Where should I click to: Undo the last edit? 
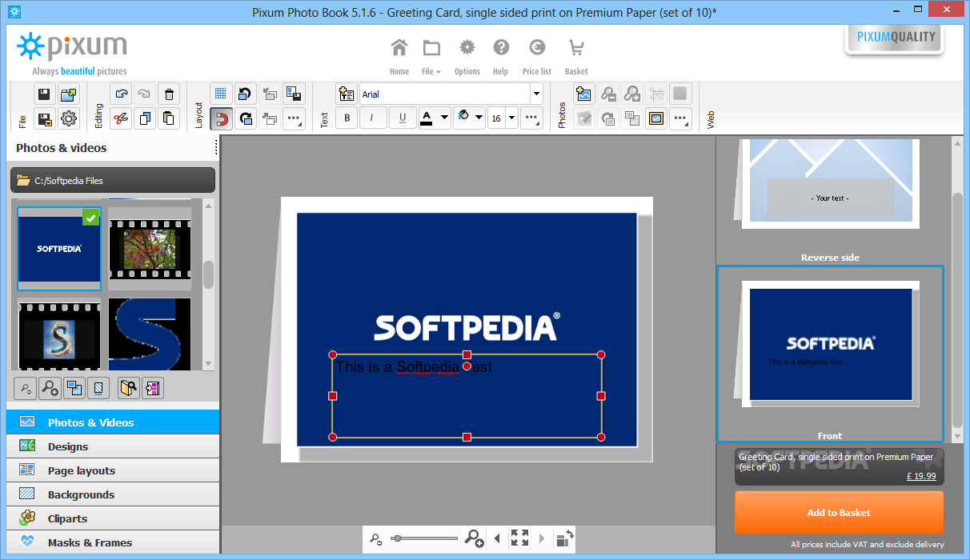pos(121,94)
